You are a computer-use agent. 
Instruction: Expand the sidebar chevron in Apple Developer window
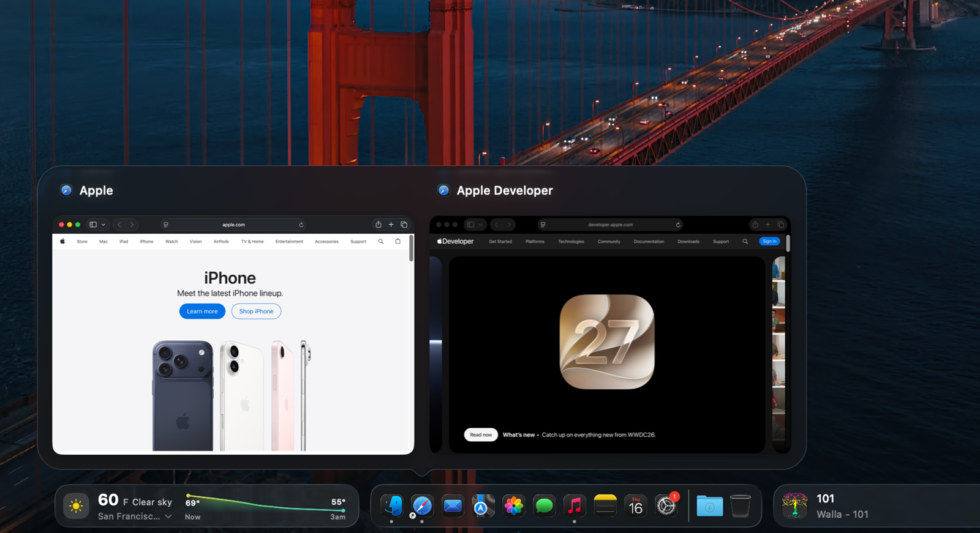[x=481, y=225]
